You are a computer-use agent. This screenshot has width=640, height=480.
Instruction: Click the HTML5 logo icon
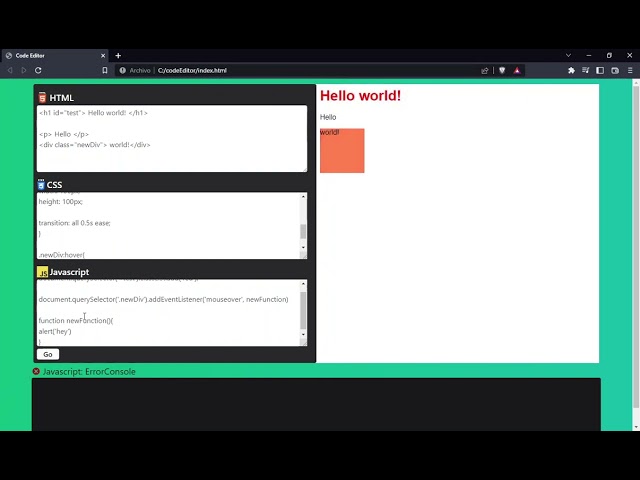[42, 98]
